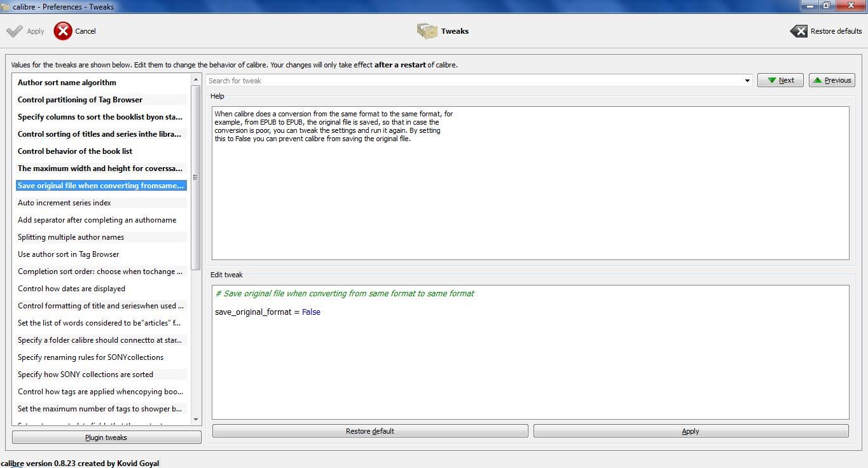Select The maximum width and height for covers
The width and height of the screenshot is (868, 468).
pyautogui.click(x=102, y=169)
